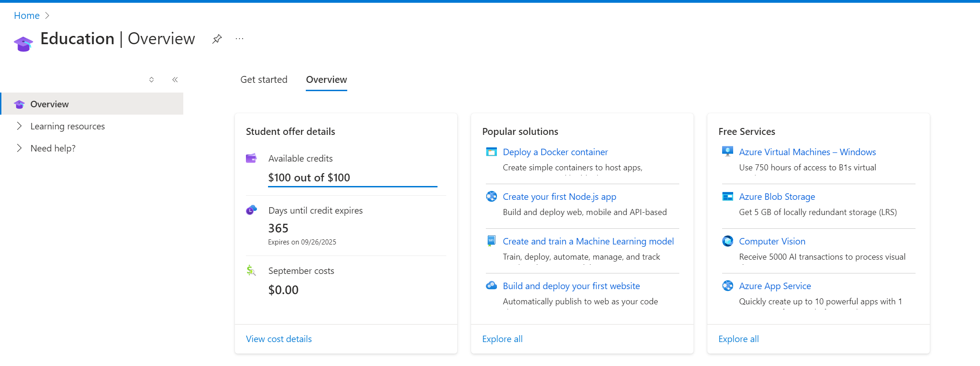Pin the Education page using the pin icon
The width and height of the screenshot is (980, 366).
coord(217,39)
